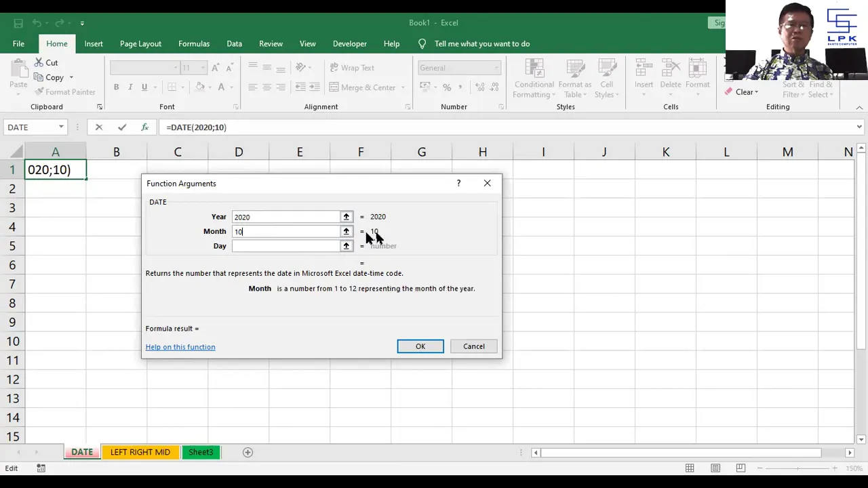Open the Conditional Formatting menu
Screen dimensions: 868x488
click(x=534, y=79)
